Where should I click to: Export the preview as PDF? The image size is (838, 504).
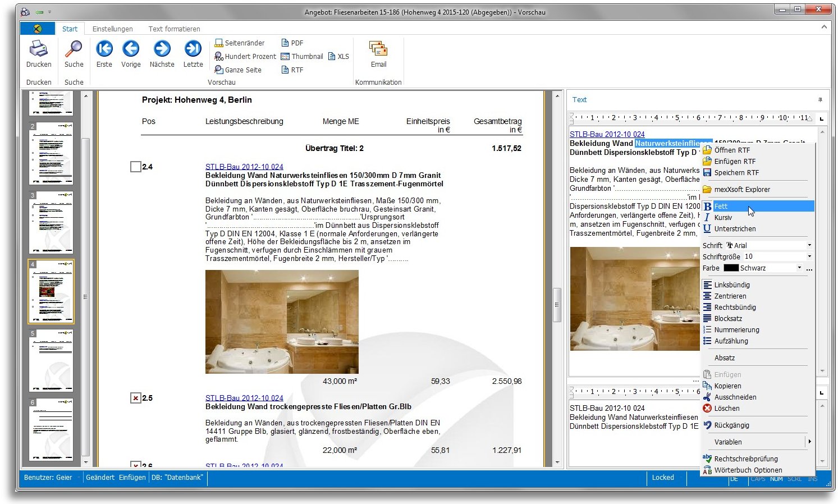(x=292, y=43)
